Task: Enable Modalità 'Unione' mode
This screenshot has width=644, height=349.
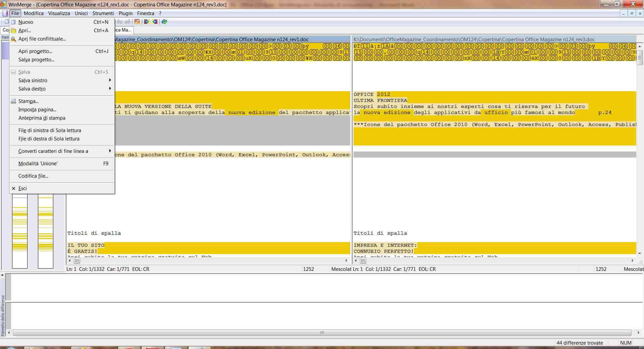Action: (38, 164)
